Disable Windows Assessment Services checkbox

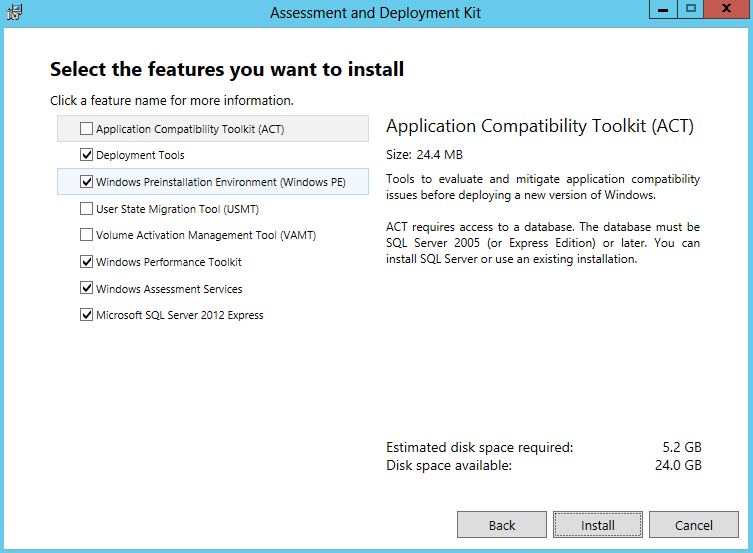[x=86, y=288]
